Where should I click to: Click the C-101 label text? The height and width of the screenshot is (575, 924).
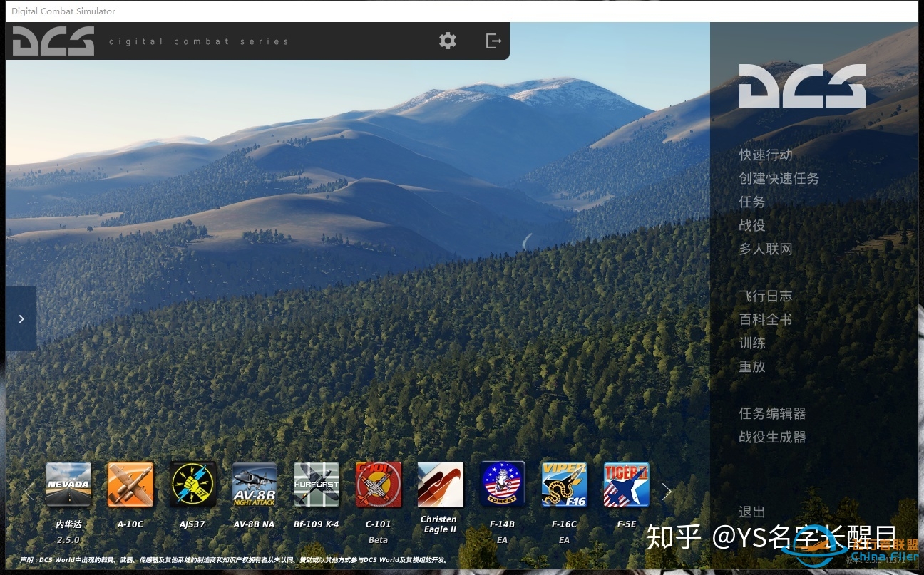(x=378, y=524)
